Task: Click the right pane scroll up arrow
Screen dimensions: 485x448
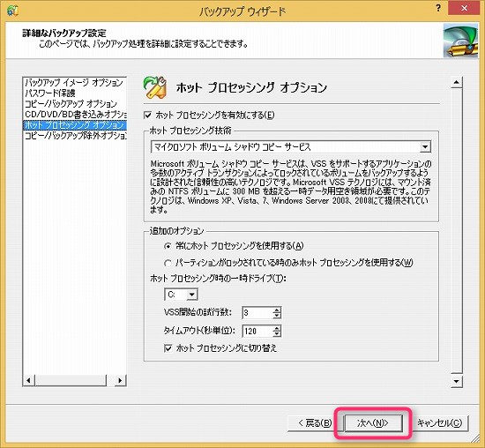Action: tap(456, 82)
